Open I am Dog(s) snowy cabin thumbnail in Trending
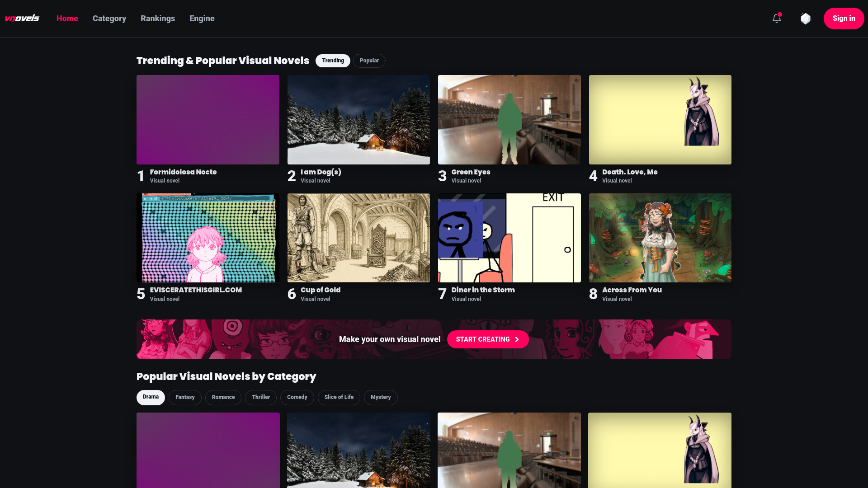This screenshot has width=868, height=488. point(359,120)
